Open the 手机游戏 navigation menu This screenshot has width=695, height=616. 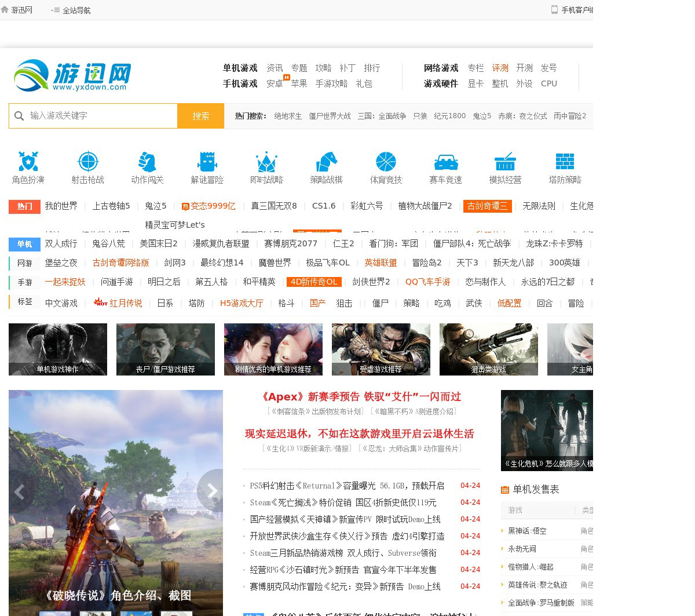coord(240,83)
